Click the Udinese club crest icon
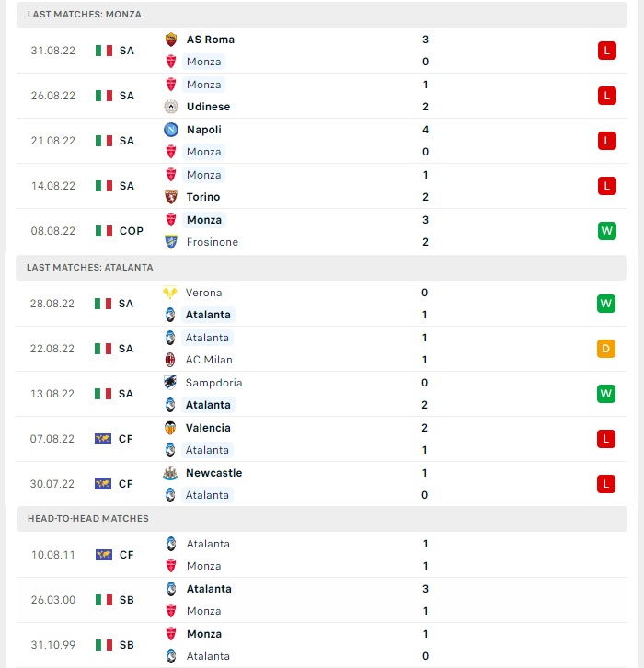Screen dimensions: 644x668 171,107
